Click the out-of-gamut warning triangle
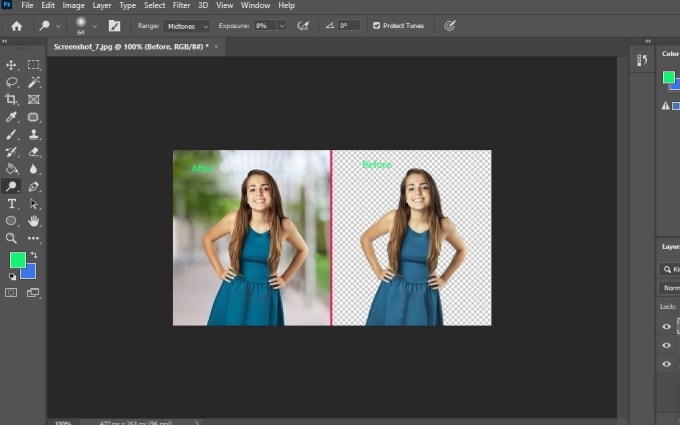 coord(665,106)
